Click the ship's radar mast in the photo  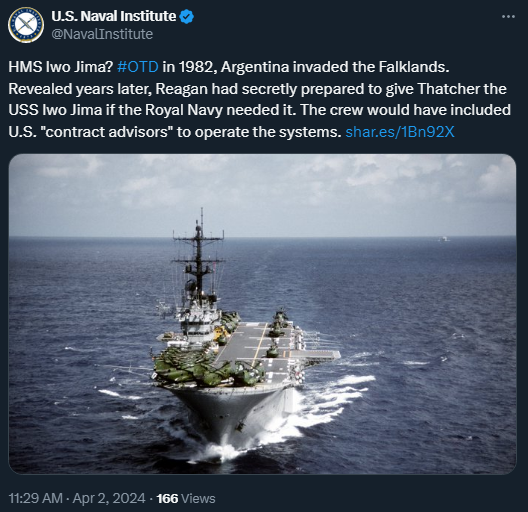[x=199, y=256]
